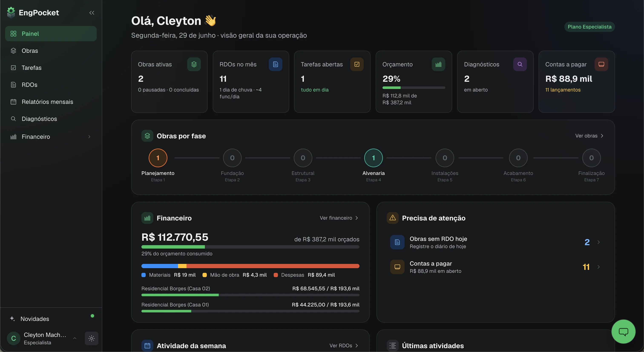Screen dimensions: 644x352
Task: Click the Mão de obra yellow swatch
Action: [x=204, y=275]
